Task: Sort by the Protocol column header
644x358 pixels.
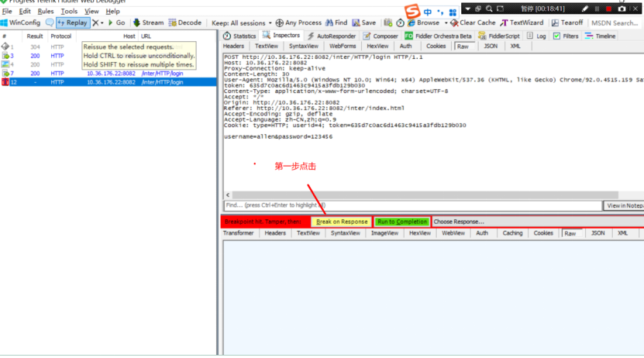Action: click(x=60, y=36)
